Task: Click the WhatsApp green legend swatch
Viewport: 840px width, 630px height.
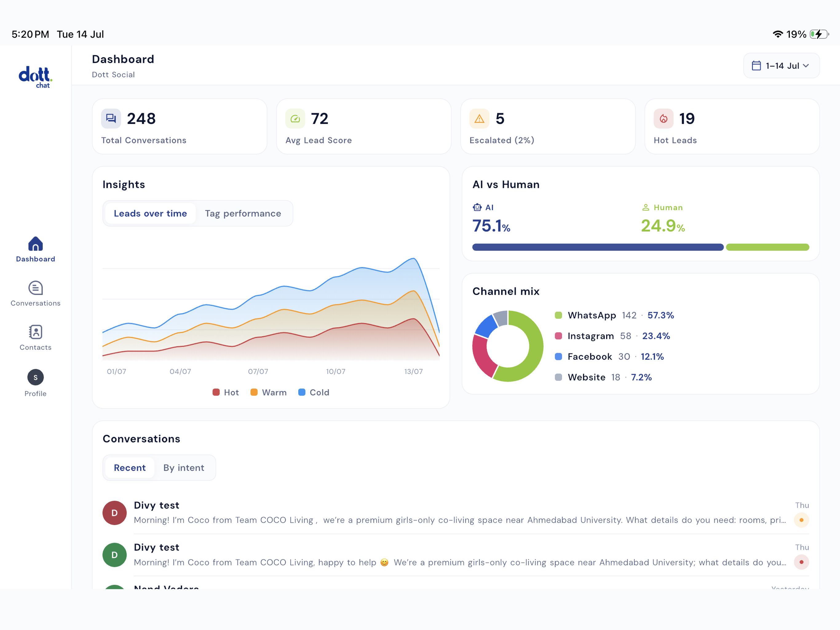Action: tap(558, 315)
